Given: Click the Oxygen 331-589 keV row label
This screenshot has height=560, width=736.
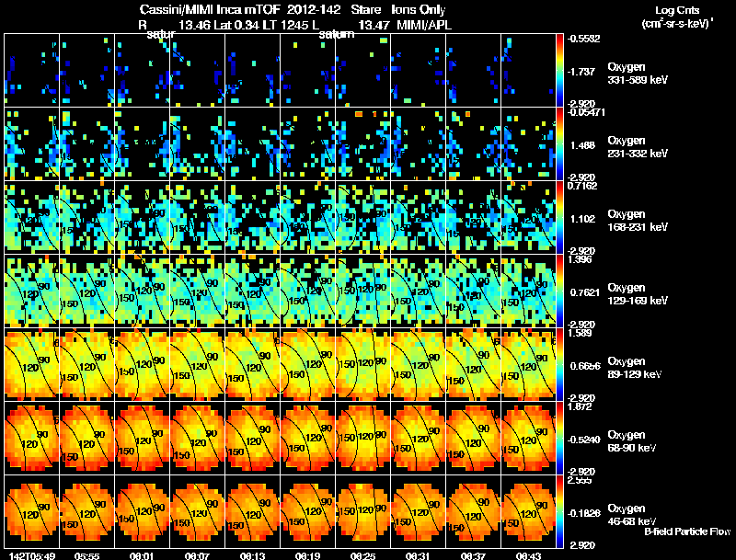Looking at the screenshot, I should pyautogui.click(x=638, y=74).
